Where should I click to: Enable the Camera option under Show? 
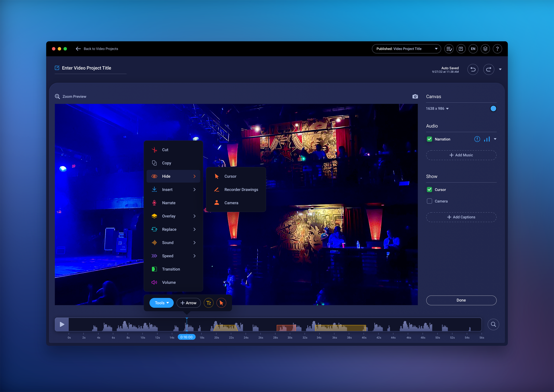(x=429, y=201)
